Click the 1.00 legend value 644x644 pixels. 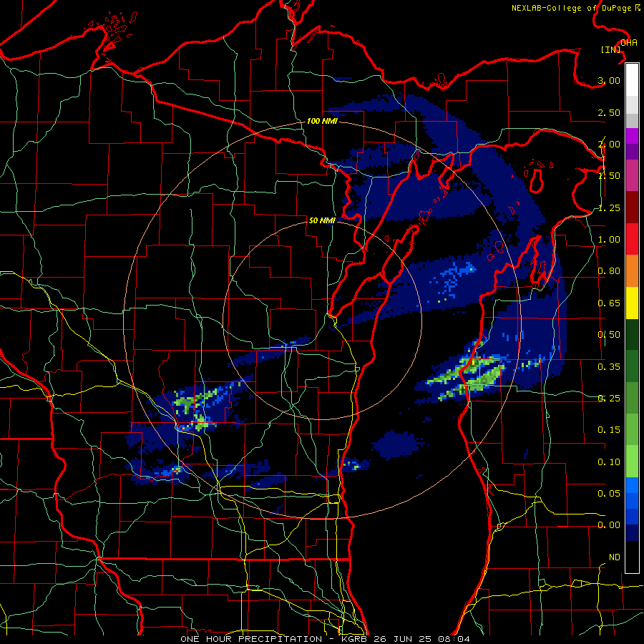pyautogui.click(x=609, y=240)
